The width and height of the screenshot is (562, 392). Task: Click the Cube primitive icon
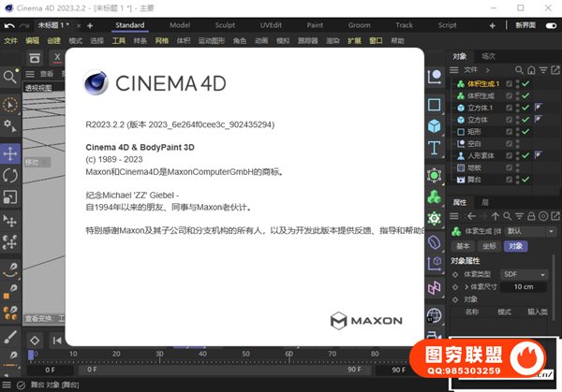tap(435, 125)
